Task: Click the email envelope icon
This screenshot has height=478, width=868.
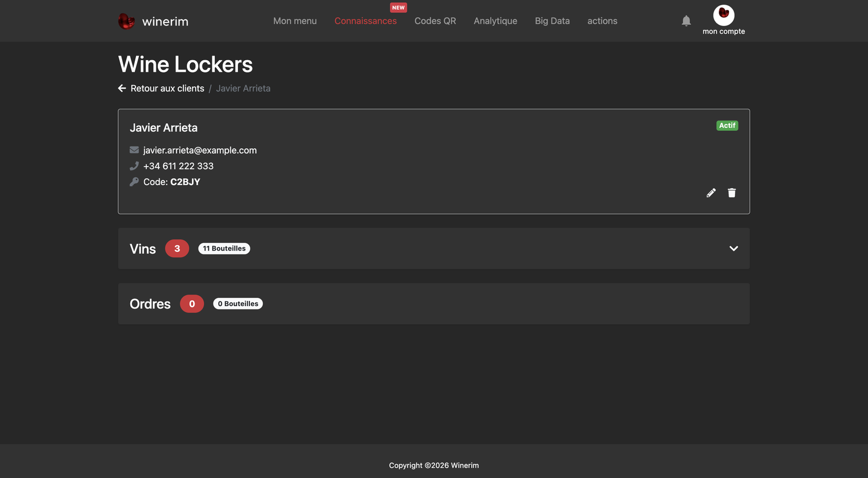Action: (134, 150)
